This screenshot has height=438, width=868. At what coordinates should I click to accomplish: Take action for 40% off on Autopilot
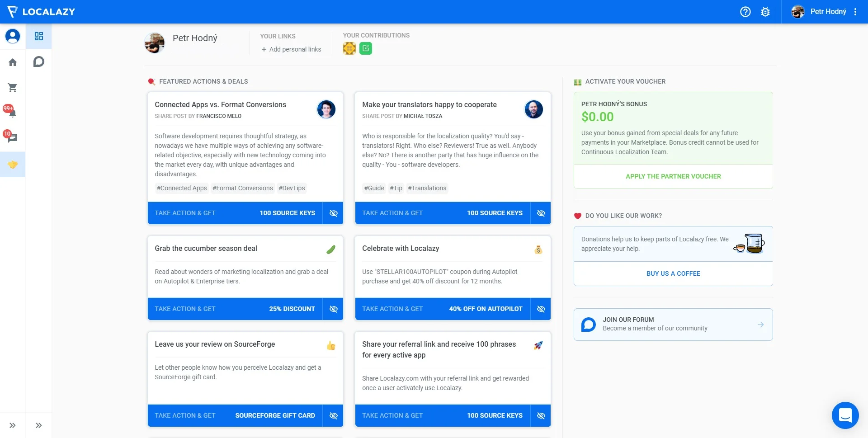point(443,309)
